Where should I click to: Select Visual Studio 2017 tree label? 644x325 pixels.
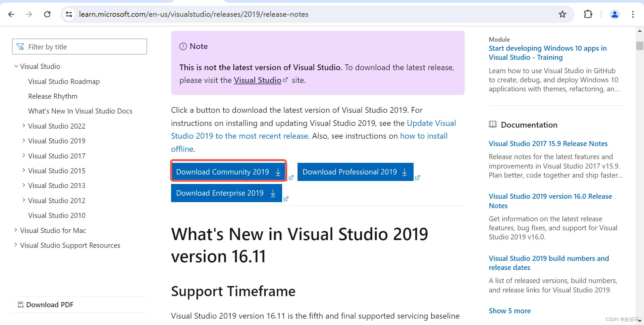click(57, 156)
